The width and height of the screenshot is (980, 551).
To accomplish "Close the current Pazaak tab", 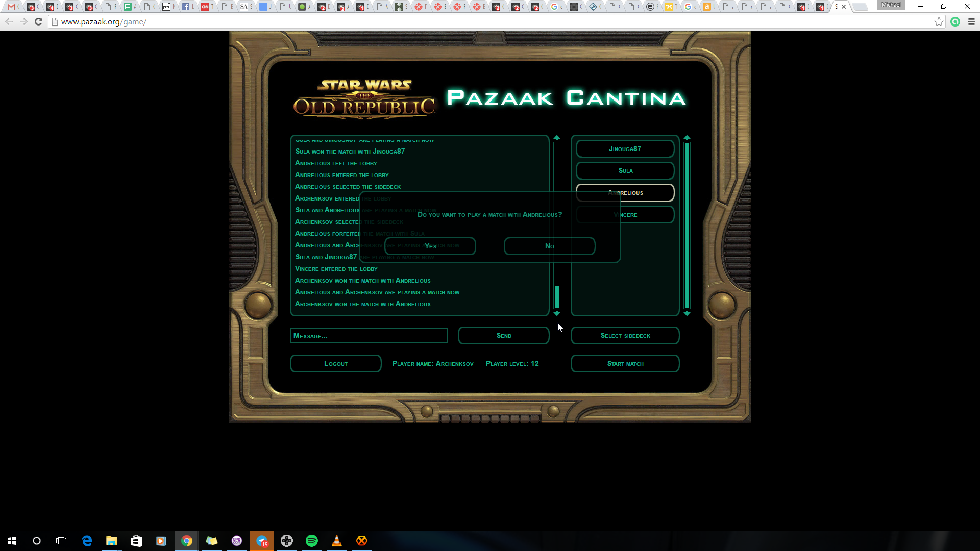I will tap(844, 7).
